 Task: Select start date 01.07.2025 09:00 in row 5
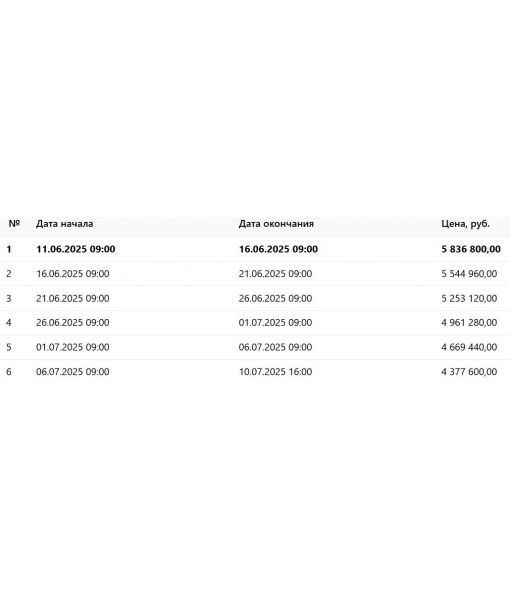point(73,347)
